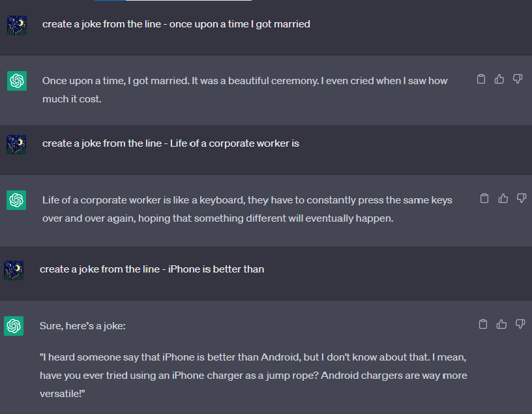This screenshot has width=532, height=414.
Task: Click the 'Sure, here's a joke:' text
Action: point(82,326)
